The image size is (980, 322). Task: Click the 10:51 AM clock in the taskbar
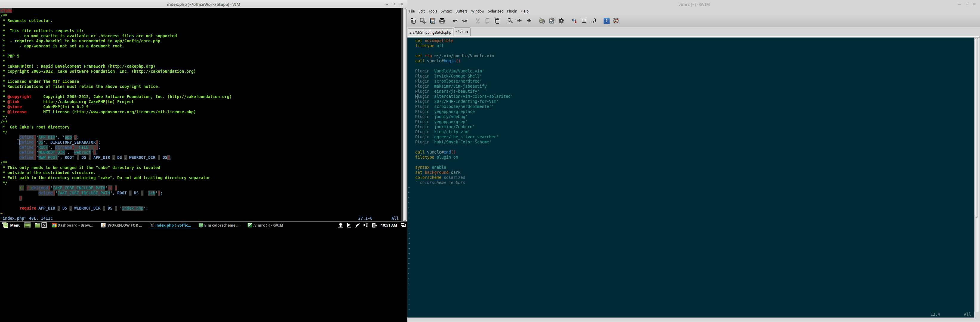point(389,225)
